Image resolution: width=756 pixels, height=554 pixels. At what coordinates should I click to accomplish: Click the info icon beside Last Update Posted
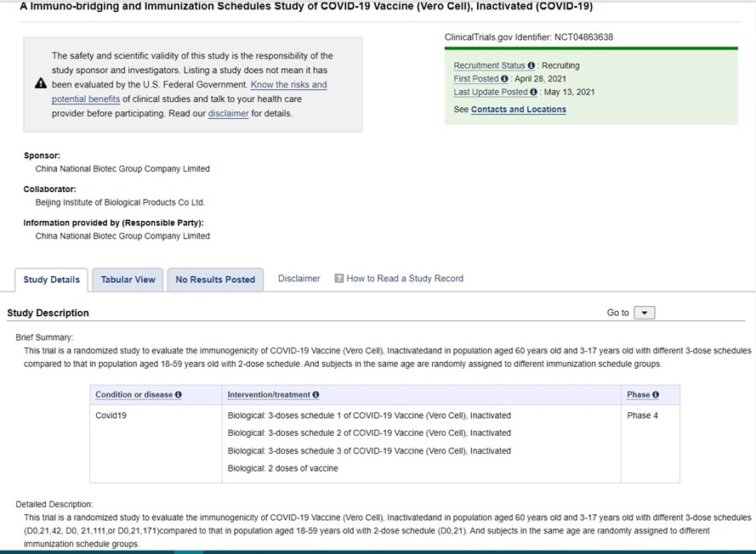534,93
